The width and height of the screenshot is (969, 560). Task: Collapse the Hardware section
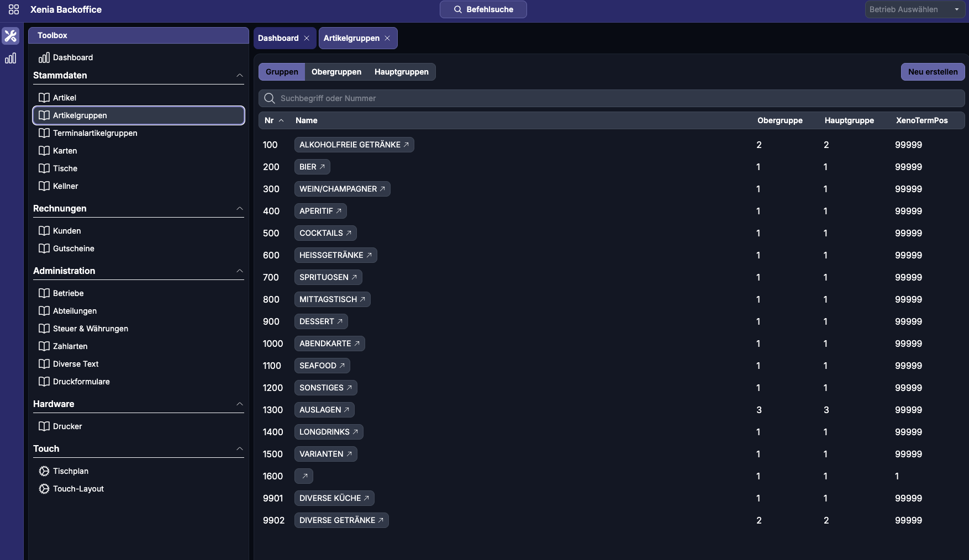pos(240,404)
